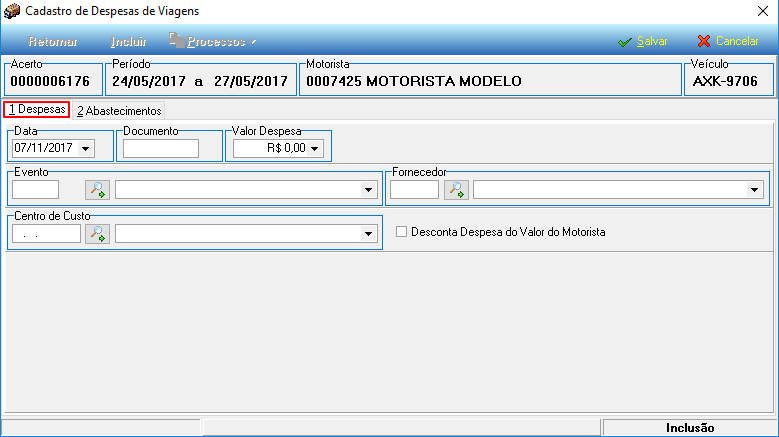
Task: Open the Valor Despesa calculator dropdown
Action: click(x=314, y=148)
